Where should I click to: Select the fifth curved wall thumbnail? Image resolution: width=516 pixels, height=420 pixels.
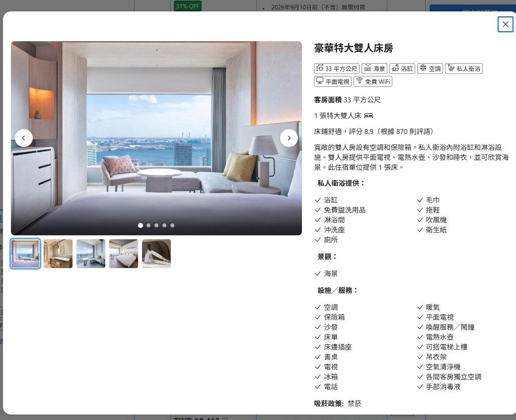(156, 254)
